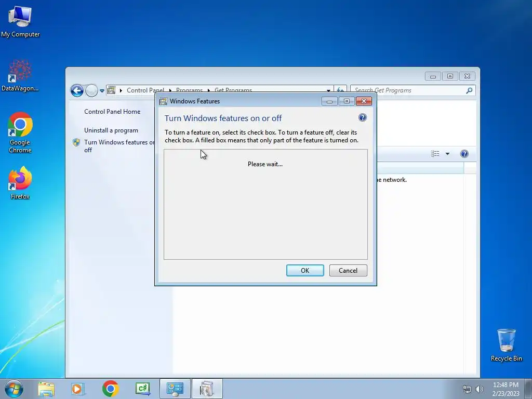The image size is (532, 399).
Task: Change view using the view icon
Action: click(x=435, y=154)
